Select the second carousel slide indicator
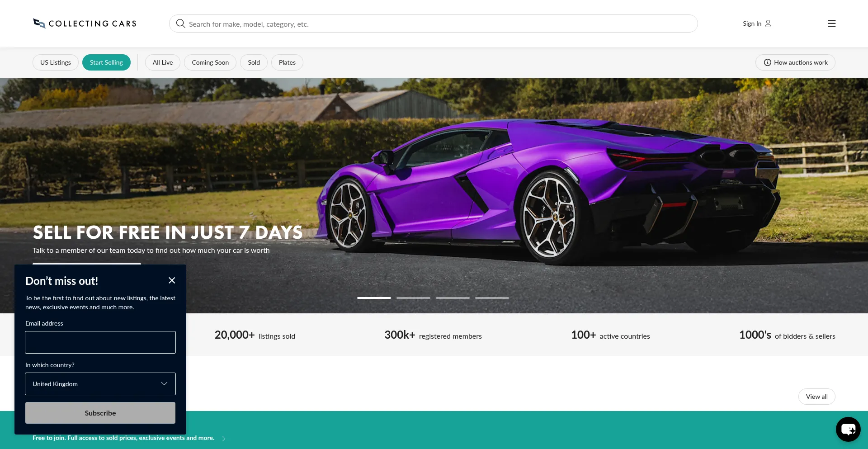Image resolution: width=868 pixels, height=449 pixels. (x=413, y=298)
